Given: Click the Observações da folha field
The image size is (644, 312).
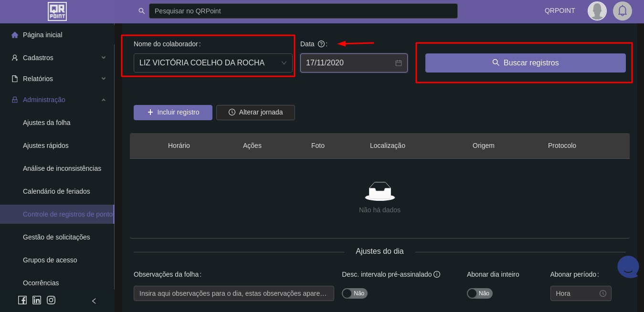Looking at the screenshot, I should (x=233, y=293).
